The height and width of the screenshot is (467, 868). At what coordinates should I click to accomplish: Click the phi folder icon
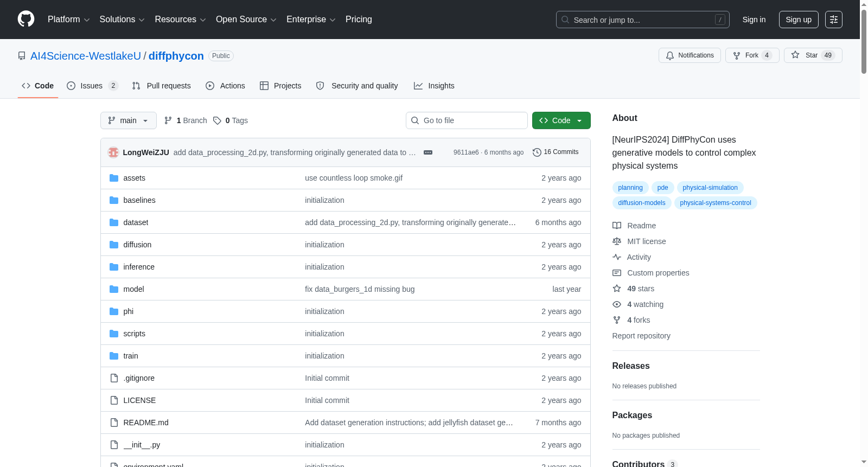tap(114, 311)
